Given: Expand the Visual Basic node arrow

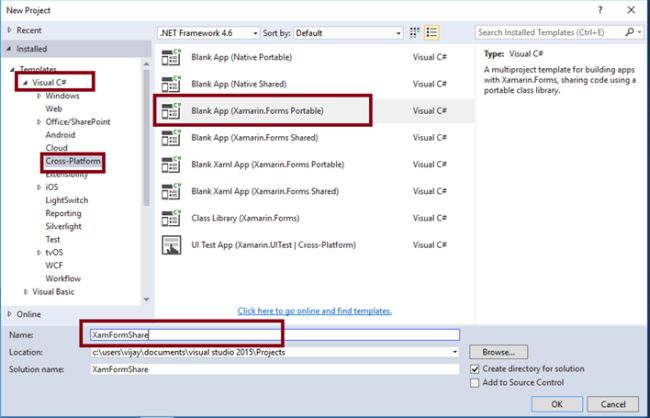Looking at the screenshot, I should tap(26, 292).
